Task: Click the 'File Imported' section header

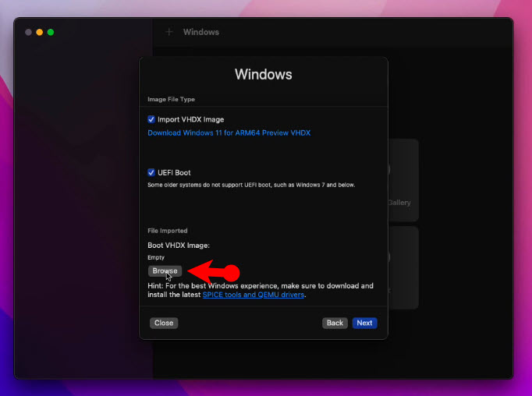Action: (x=167, y=231)
